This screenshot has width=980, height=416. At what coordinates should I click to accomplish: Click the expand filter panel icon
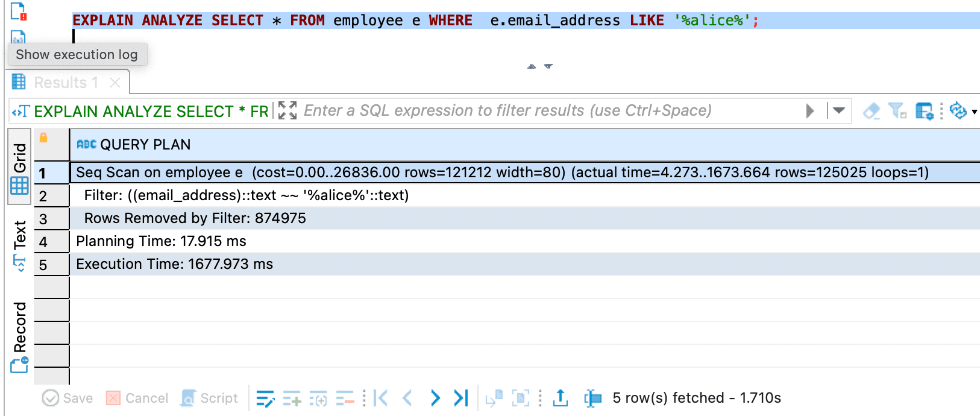coord(287,111)
